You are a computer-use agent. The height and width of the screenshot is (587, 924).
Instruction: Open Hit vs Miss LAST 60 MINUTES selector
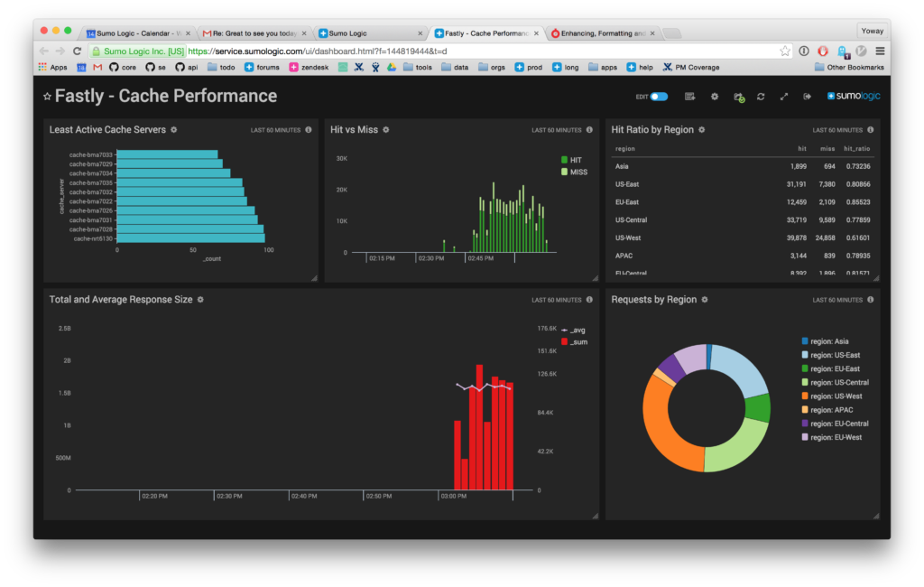pos(556,130)
